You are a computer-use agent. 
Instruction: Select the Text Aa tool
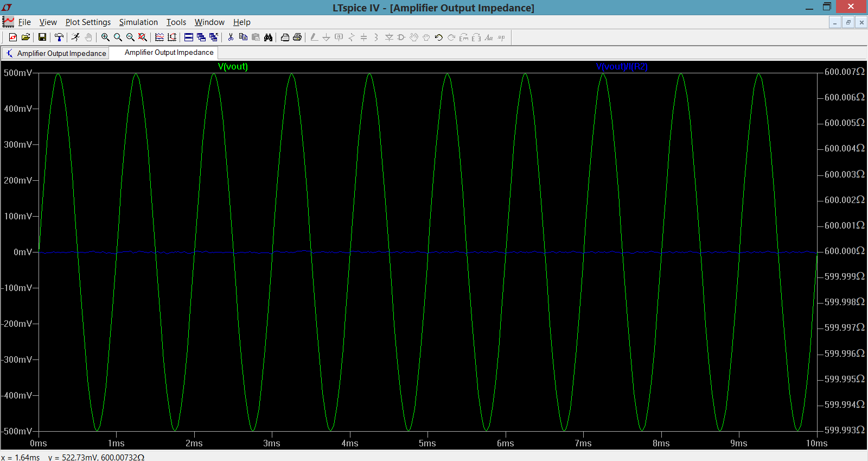489,37
